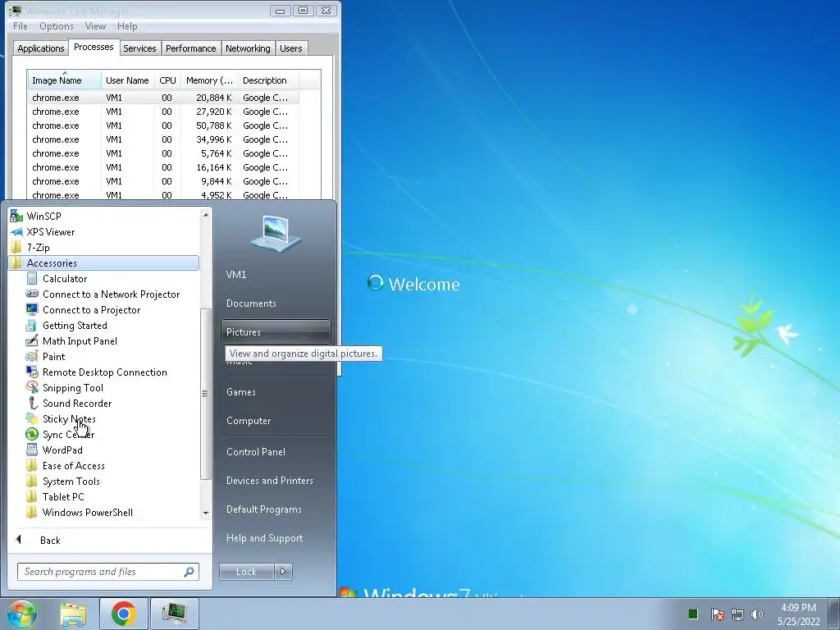Collapse the Accessories folder
The height and width of the screenshot is (630, 840).
pos(104,263)
